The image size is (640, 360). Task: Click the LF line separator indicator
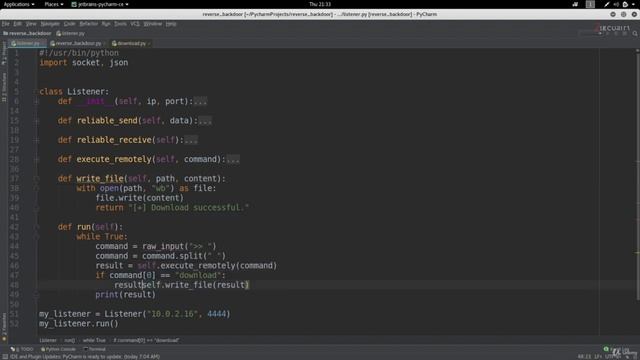[598, 357]
